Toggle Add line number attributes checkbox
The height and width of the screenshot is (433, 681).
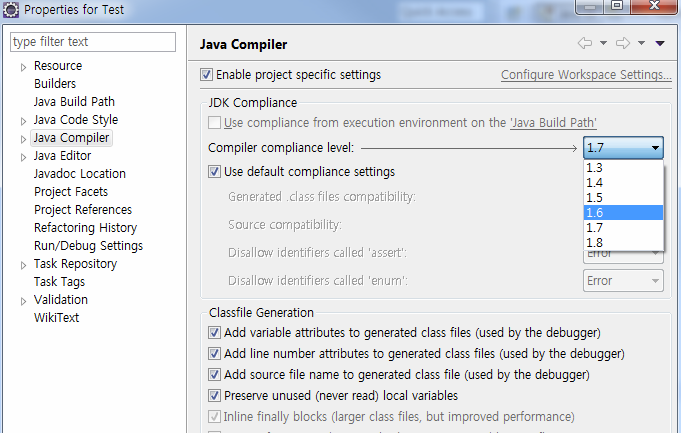214,354
